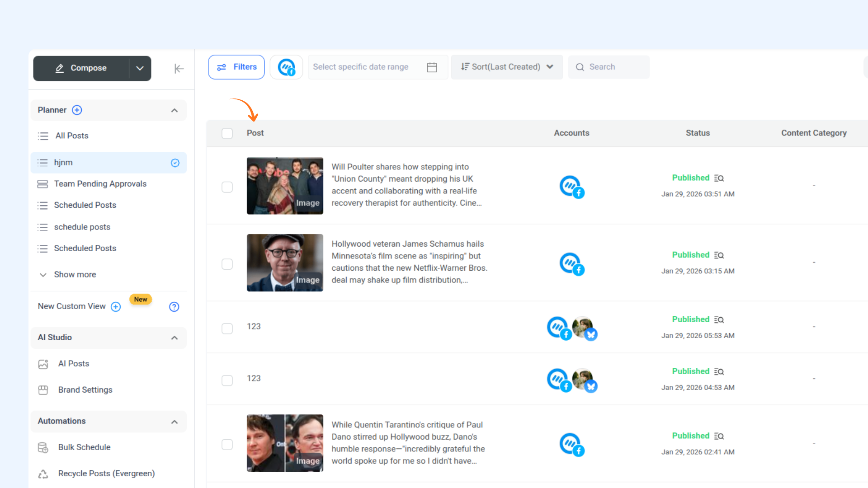Open the Compose dropdown arrow
Viewport: 868px width, 488px height.
click(140, 68)
